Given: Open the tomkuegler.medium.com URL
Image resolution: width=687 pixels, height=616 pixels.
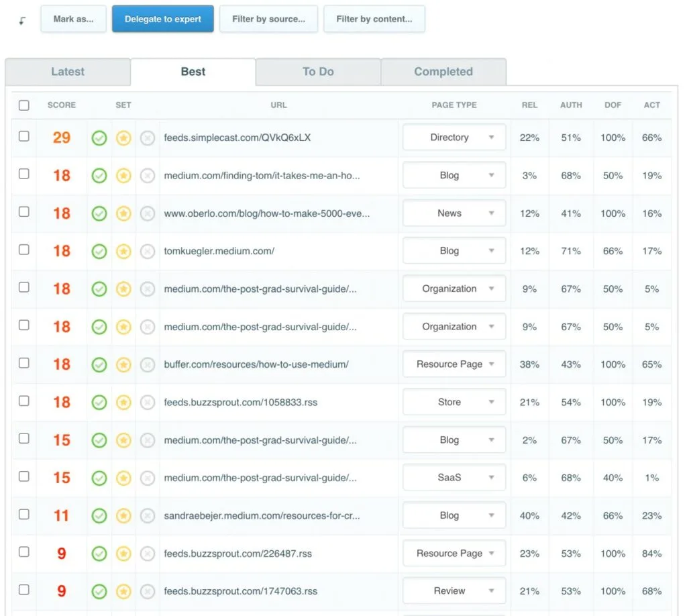Looking at the screenshot, I should pos(219,251).
